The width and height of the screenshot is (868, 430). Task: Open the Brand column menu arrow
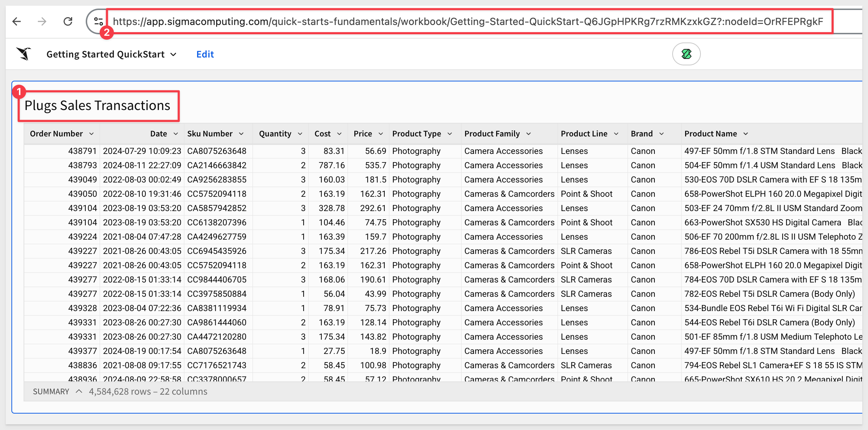662,134
